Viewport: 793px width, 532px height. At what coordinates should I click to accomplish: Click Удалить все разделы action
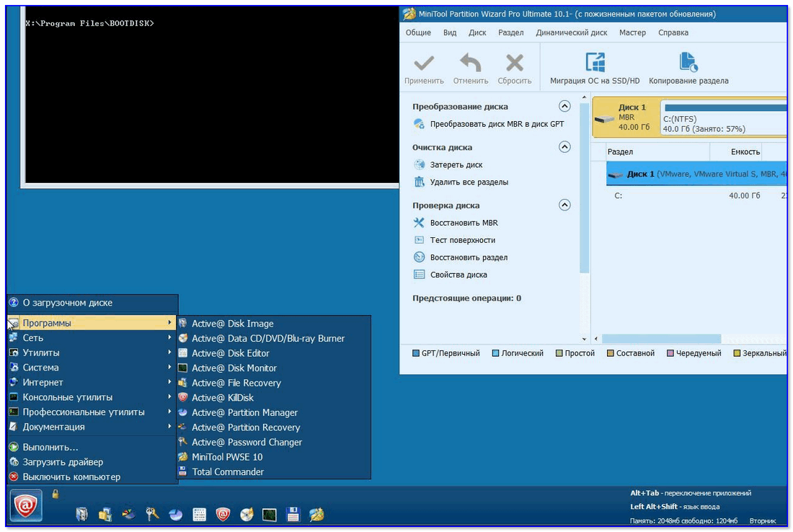pos(469,182)
